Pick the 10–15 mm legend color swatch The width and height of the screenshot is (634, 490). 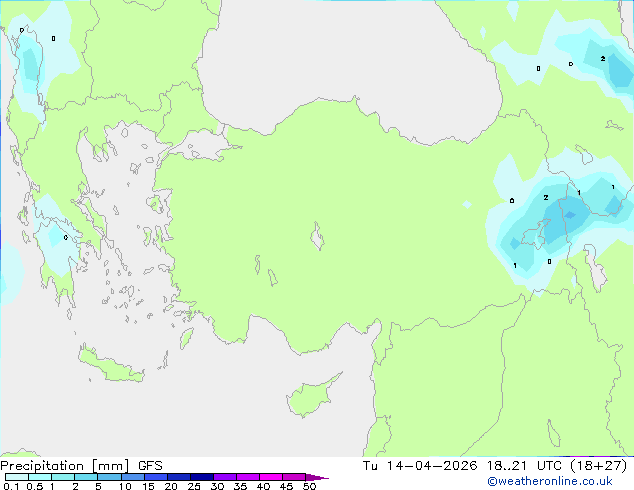pos(133,477)
